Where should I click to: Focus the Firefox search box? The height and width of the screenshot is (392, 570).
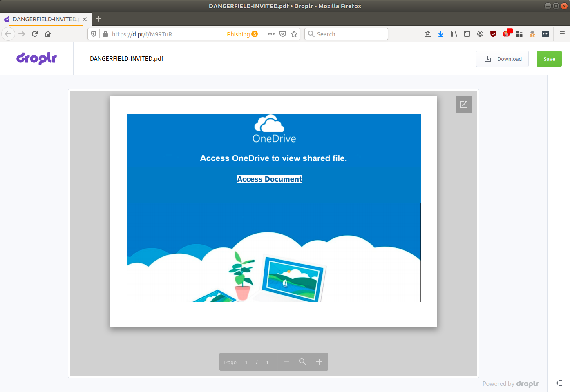(x=346, y=34)
